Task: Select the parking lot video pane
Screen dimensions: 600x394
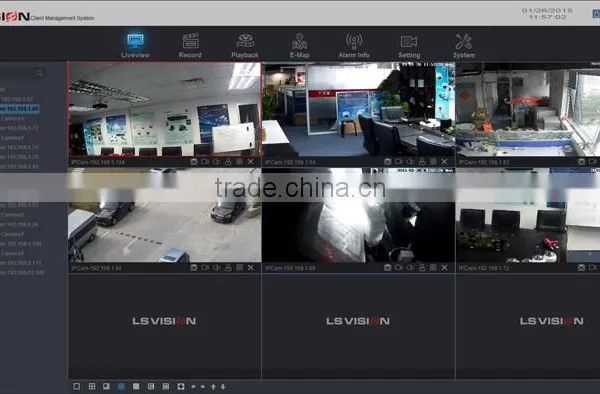Action: coord(165,215)
